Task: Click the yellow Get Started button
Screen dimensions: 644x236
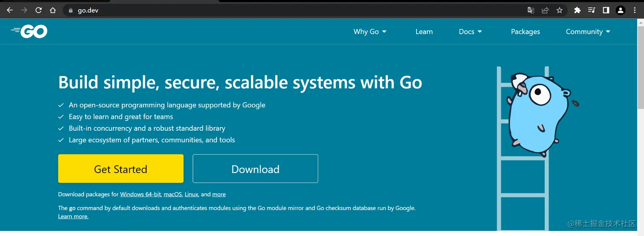Action: coord(121,169)
